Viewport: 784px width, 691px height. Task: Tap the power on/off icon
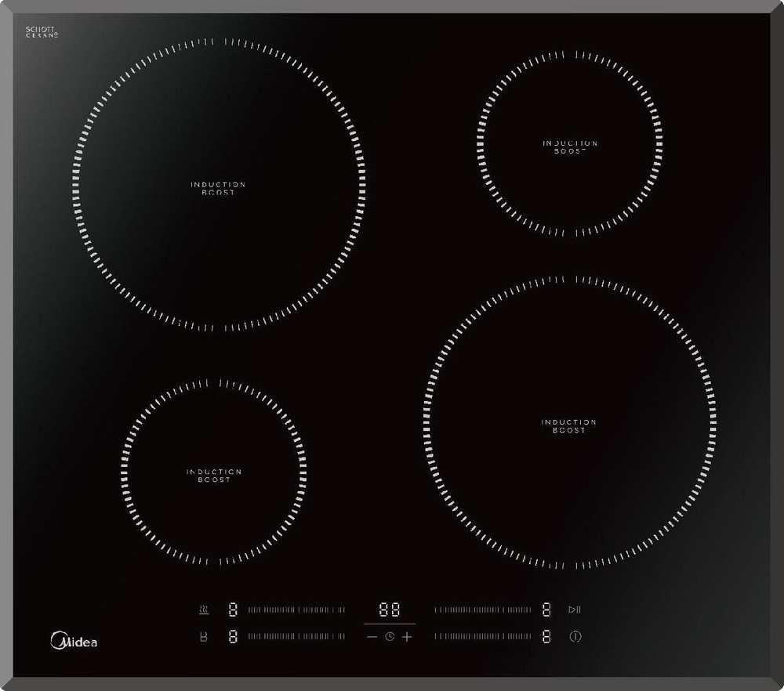[575, 636]
